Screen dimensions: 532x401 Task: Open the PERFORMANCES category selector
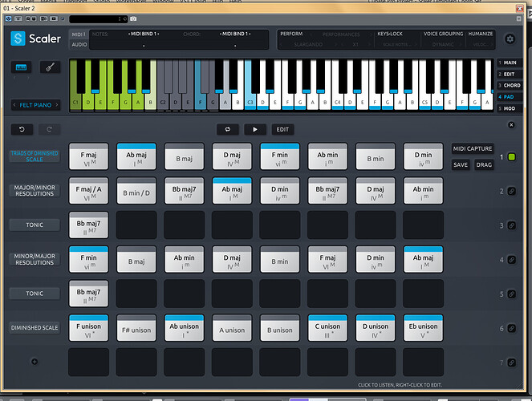pyautogui.click(x=341, y=34)
